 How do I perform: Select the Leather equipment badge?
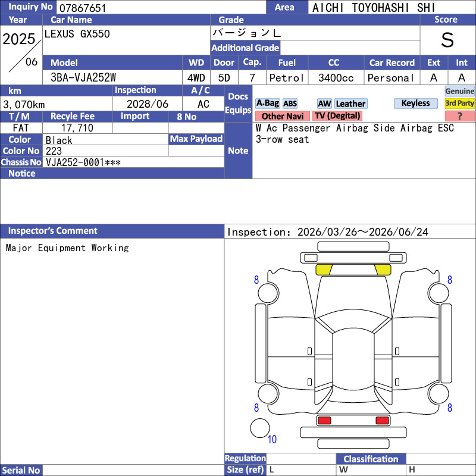point(350,104)
